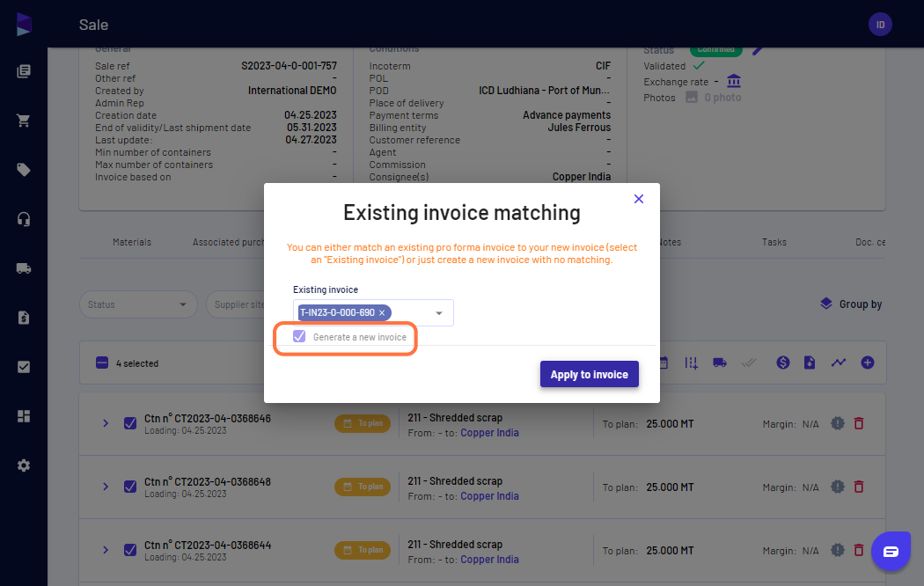Click To plan badge for CT2023-04-0368648
This screenshot has height=586, width=924.
click(363, 487)
